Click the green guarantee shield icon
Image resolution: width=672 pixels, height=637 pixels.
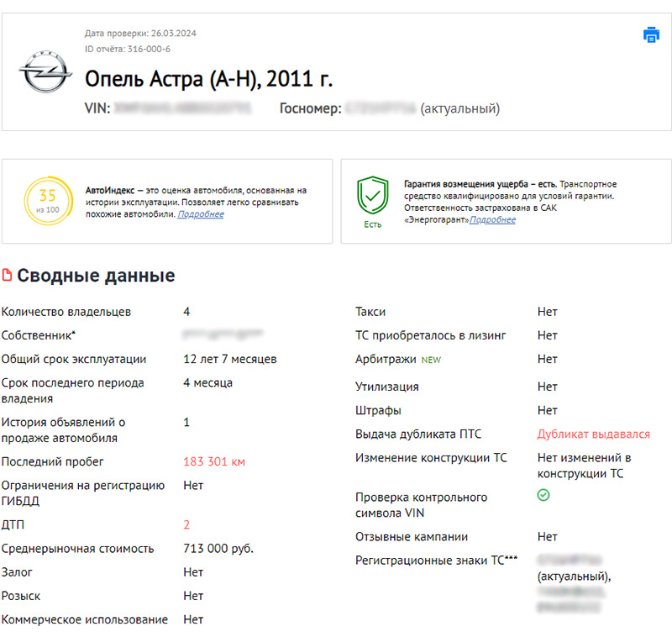372,195
